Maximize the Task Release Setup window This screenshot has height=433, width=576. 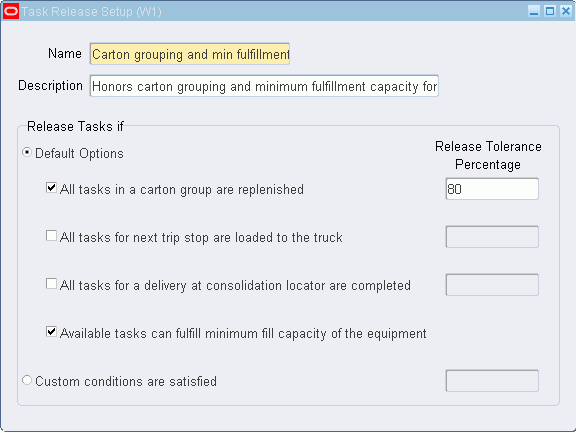(x=550, y=11)
